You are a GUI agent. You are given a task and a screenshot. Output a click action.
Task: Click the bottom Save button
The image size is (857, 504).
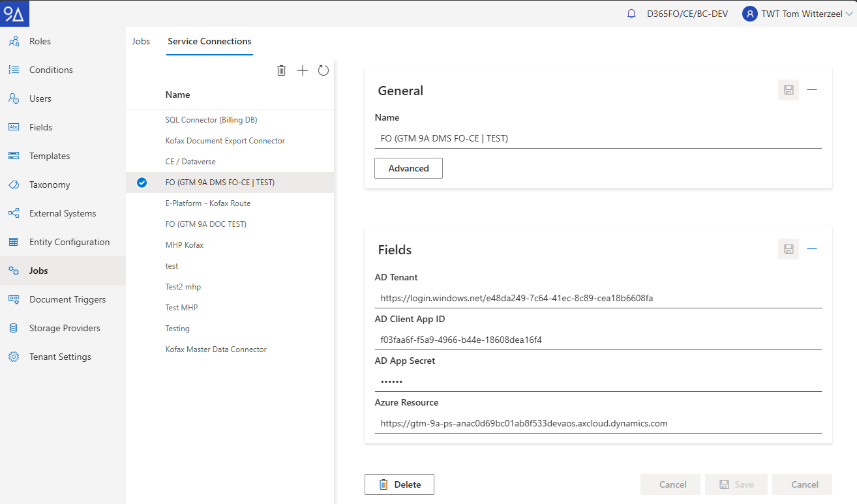click(736, 484)
